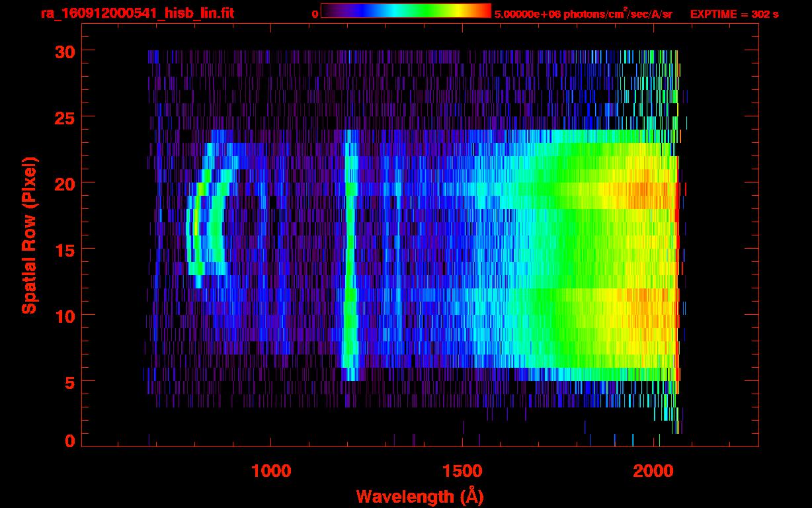The image size is (812, 508).
Task: Click the 2000 wavelength tick label
Action: [x=654, y=470]
